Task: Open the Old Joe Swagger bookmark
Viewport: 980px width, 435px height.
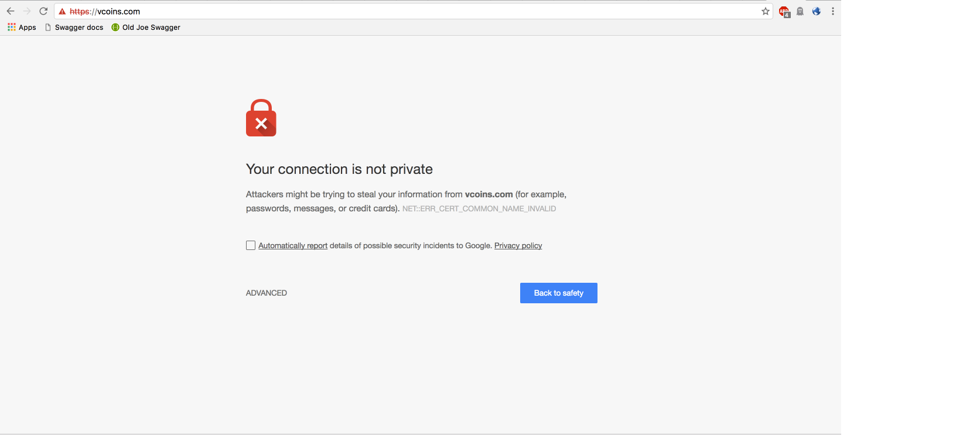Action: [x=146, y=28]
